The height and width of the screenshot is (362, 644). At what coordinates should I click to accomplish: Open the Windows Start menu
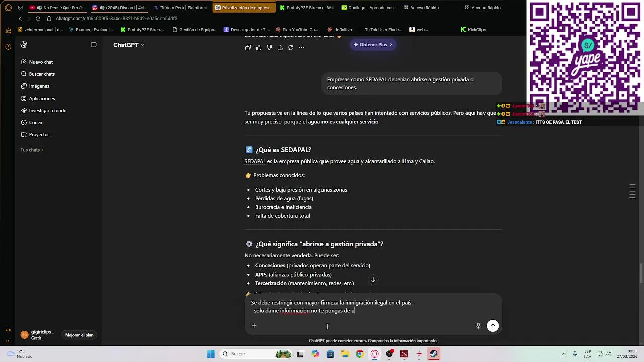[211, 354]
